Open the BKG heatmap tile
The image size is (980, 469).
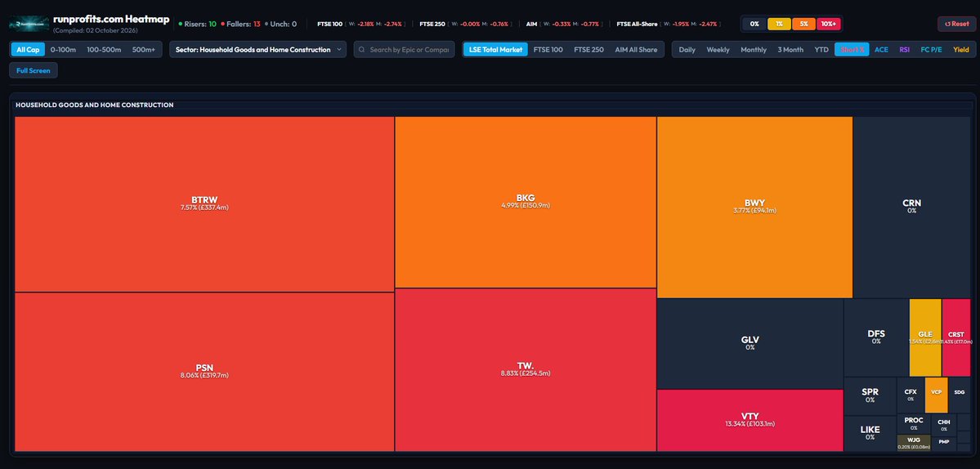526,202
